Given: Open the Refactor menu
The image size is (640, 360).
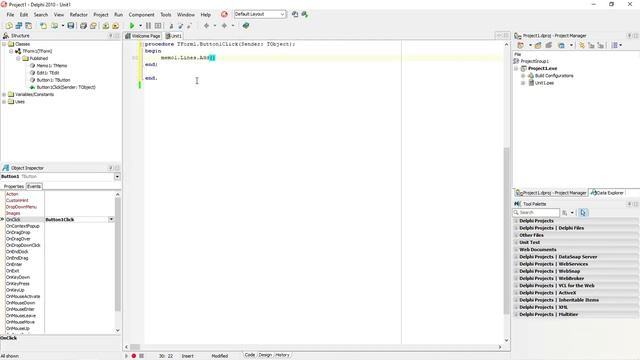Looking at the screenshot, I should tap(78, 15).
